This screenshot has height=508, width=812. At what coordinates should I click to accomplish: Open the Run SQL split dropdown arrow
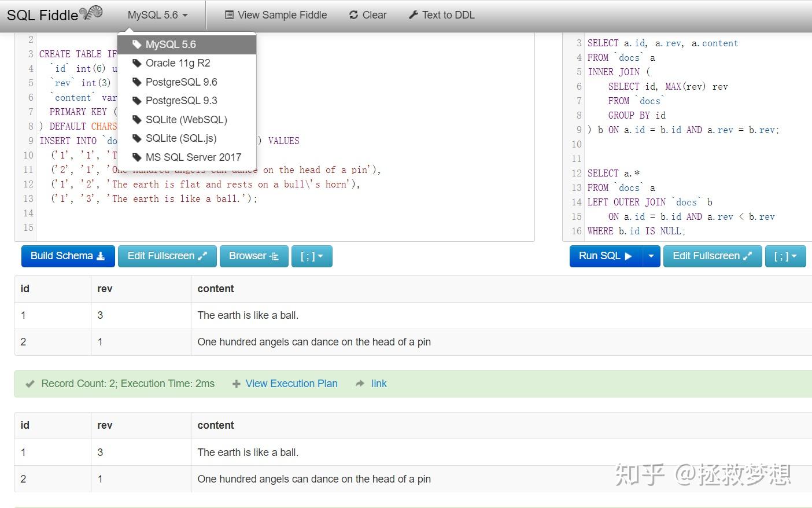point(651,256)
